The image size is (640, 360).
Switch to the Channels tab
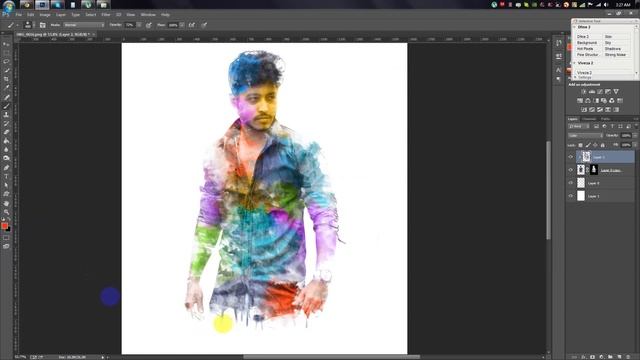[x=589, y=119]
